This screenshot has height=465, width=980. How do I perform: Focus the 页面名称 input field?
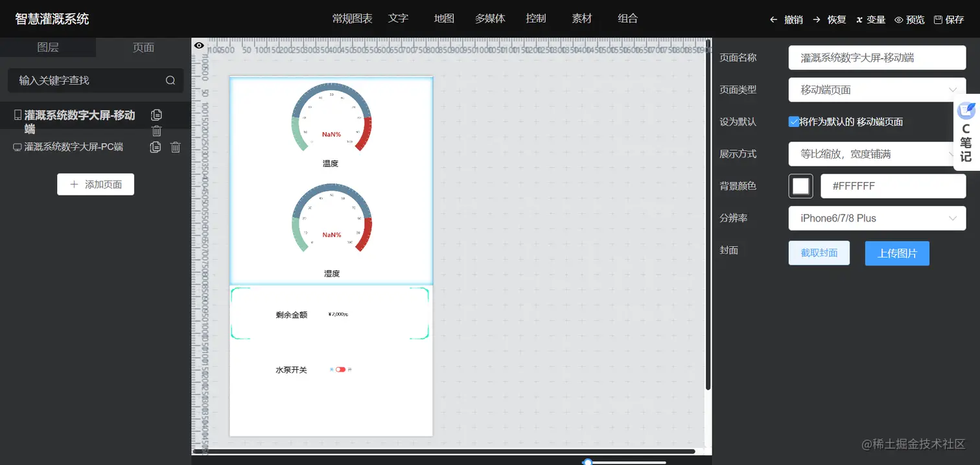click(877, 58)
